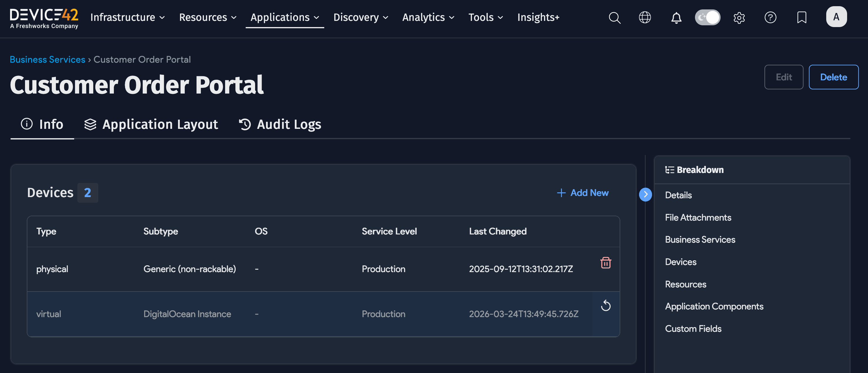Viewport: 868px width, 373px height.
Task: Switch to the Application Layout tab
Action: [151, 124]
